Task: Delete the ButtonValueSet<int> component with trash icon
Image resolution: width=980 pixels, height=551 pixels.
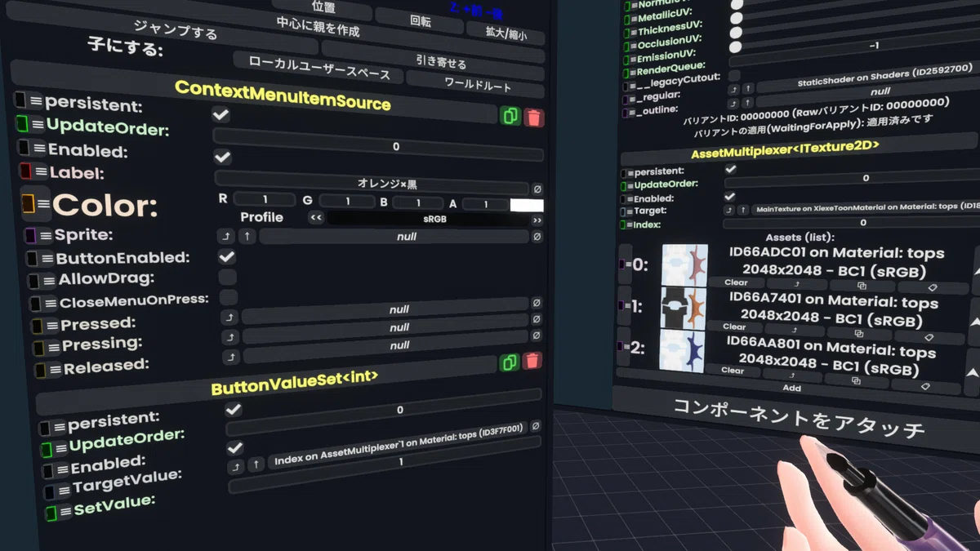Action: click(x=532, y=361)
